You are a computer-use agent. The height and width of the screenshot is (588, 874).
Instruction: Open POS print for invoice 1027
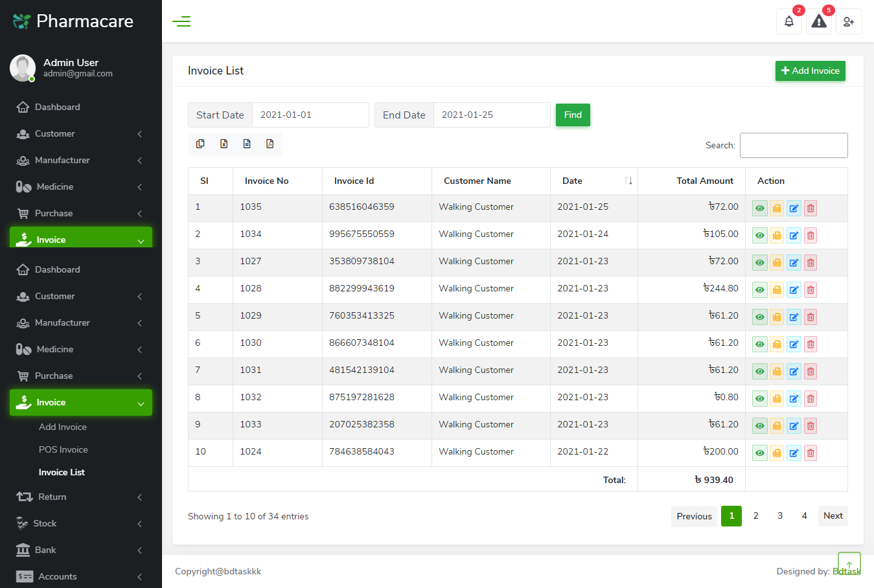pos(777,263)
